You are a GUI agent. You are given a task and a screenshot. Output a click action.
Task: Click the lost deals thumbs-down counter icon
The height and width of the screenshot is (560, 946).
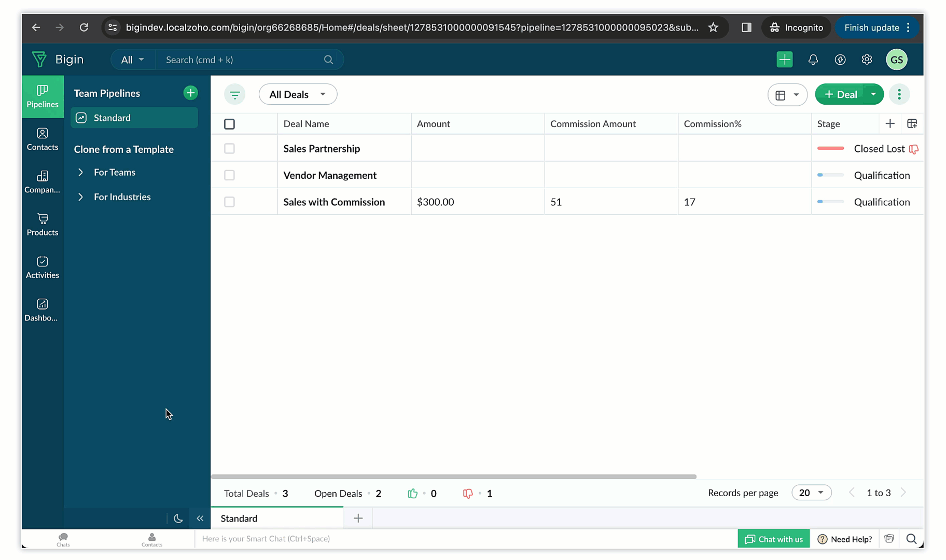coord(468,494)
